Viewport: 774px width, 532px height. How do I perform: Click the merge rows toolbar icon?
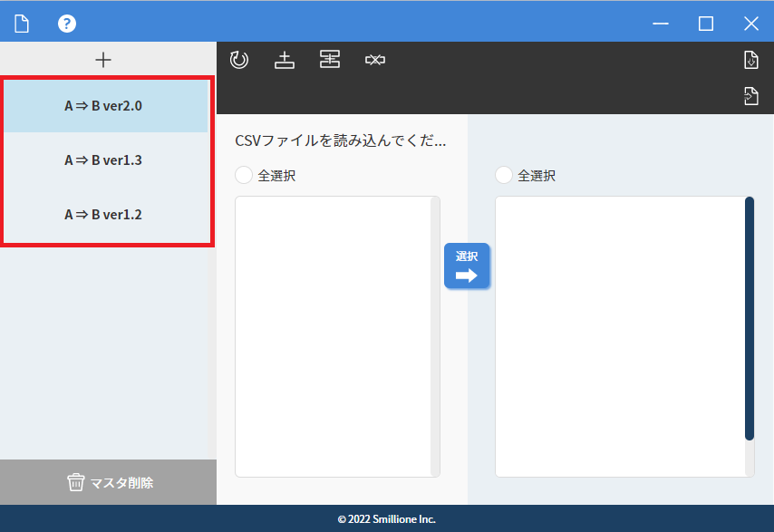point(330,59)
